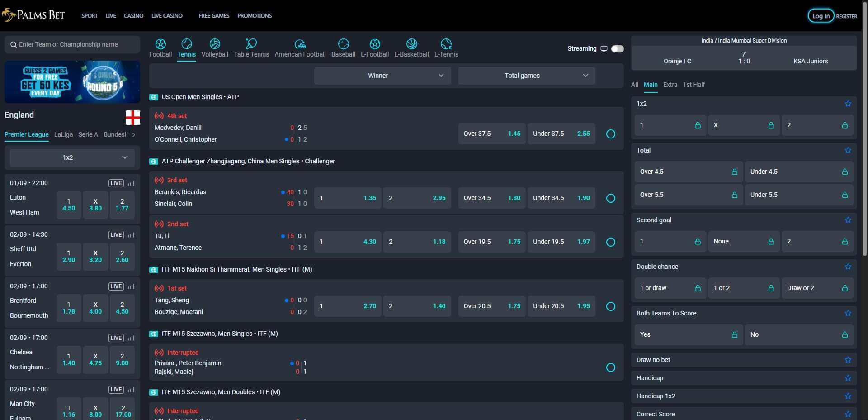
Task: Select the American Football icon
Action: [300, 48]
